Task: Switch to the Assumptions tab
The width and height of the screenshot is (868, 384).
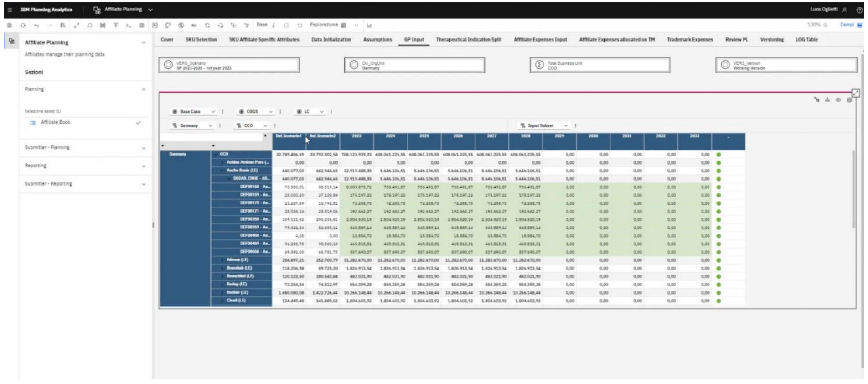Action: click(377, 40)
